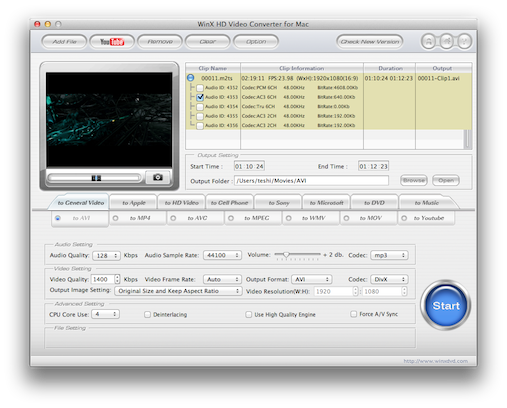This screenshot has height=408, width=507.
Task: Click the clip list vertical scrollbar
Action: (467, 139)
